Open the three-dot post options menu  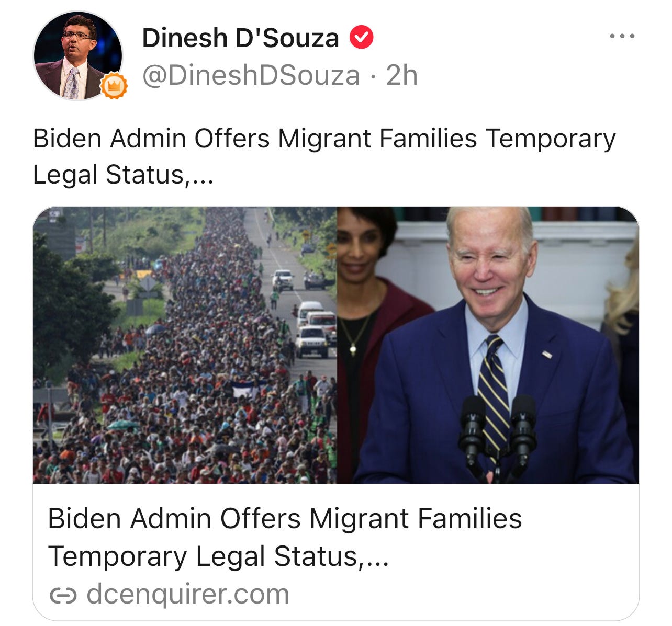pos(622,37)
